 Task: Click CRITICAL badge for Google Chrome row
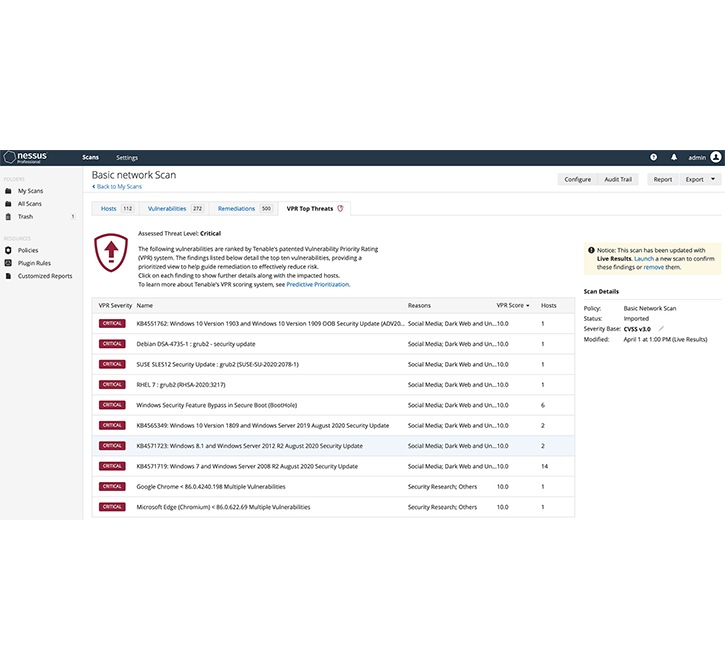[x=112, y=486]
